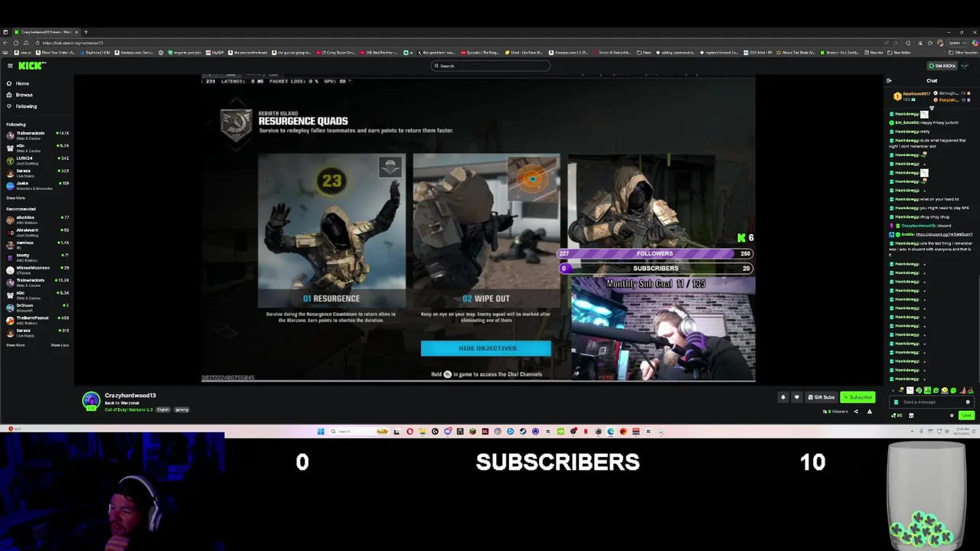The width and height of the screenshot is (980, 551).
Task: Focus the Kick Search field
Action: pos(490,66)
